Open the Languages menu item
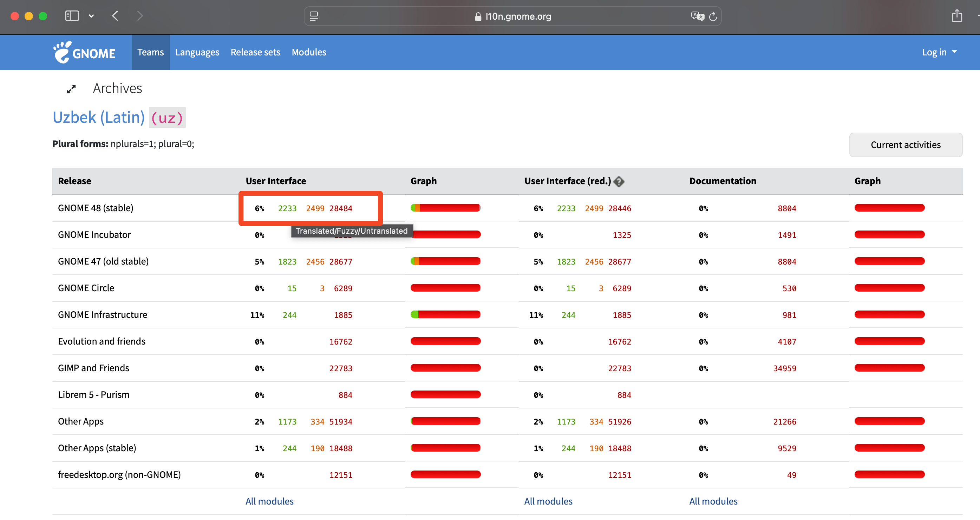This screenshot has height=520, width=980. (197, 53)
